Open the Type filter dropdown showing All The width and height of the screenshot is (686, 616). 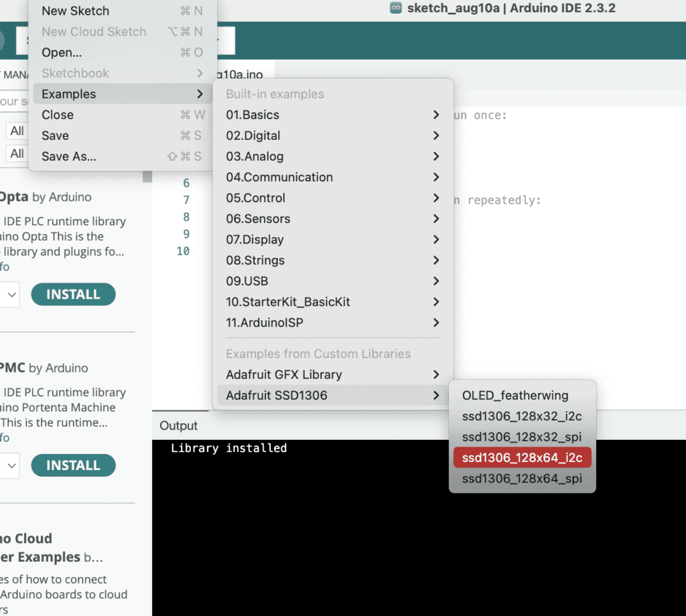click(17, 131)
